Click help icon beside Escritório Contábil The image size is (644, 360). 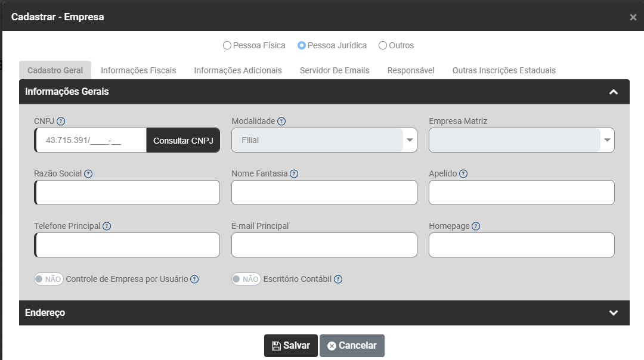tap(338, 279)
